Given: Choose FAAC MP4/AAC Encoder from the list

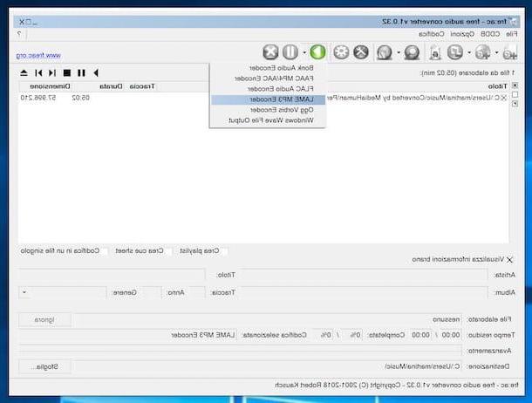Looking at the screenshot, I should [268, 79].
